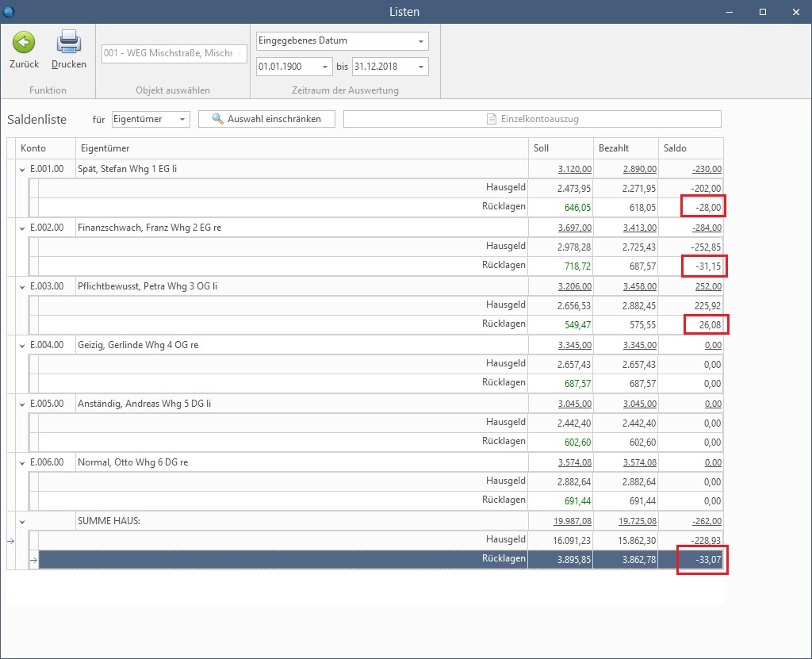Image resolution: width=812 pixels, height=659 pixels.
Task: Open the start date 01.01.1900 picker
Action: click(324, 67)
